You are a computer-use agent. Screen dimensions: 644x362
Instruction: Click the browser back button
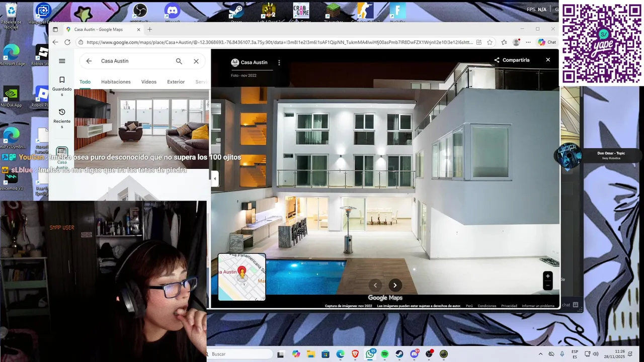55,42
